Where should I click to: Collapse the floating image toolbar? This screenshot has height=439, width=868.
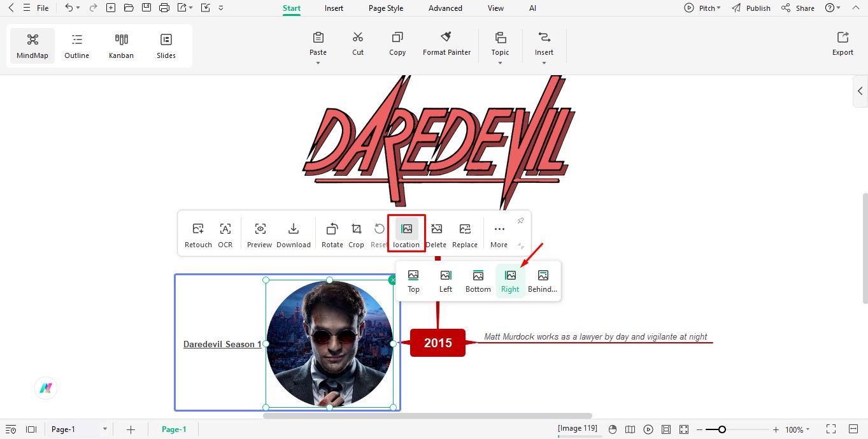point(520,245)
